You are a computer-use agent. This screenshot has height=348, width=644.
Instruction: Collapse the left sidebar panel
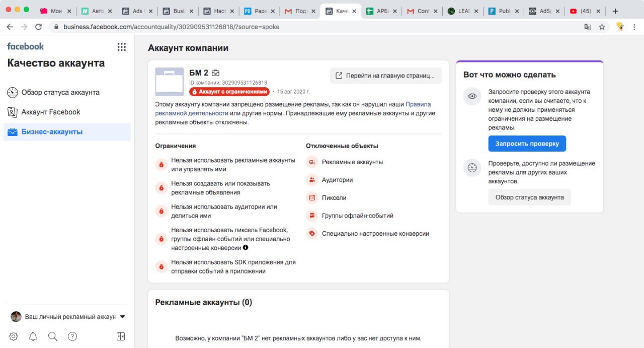pyautogui.click(x=121, y=336)
